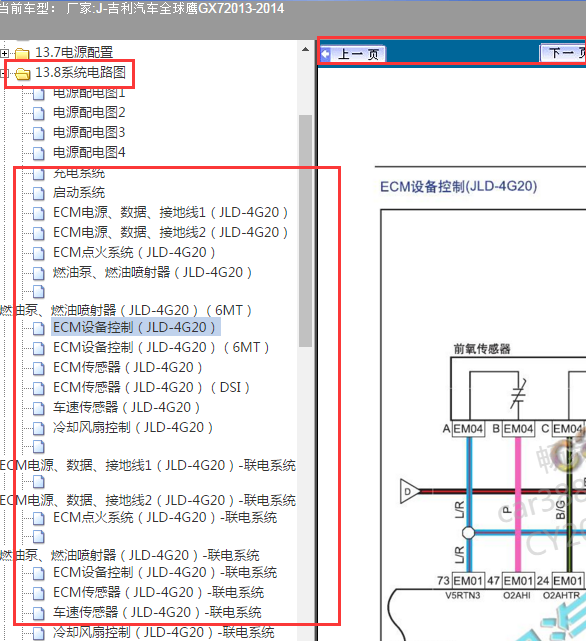Screen dimensions: 586x641
Task: Open 燃油泵、燃油喷射器（JLD-4G20）（6MT） entry
Action: tap(126, 310)
